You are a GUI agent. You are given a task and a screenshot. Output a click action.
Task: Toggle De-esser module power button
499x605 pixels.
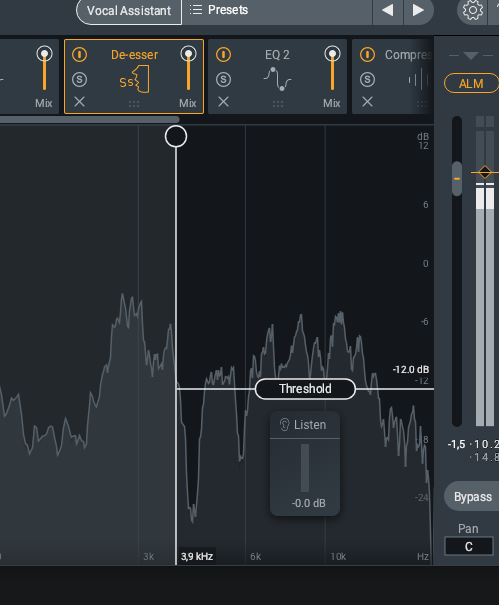tap(80, 55)
